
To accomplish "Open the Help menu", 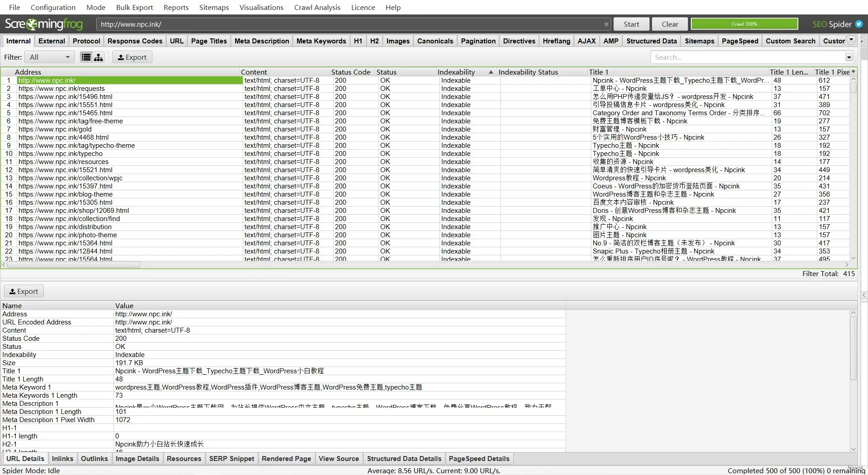I will coord(393,7).
